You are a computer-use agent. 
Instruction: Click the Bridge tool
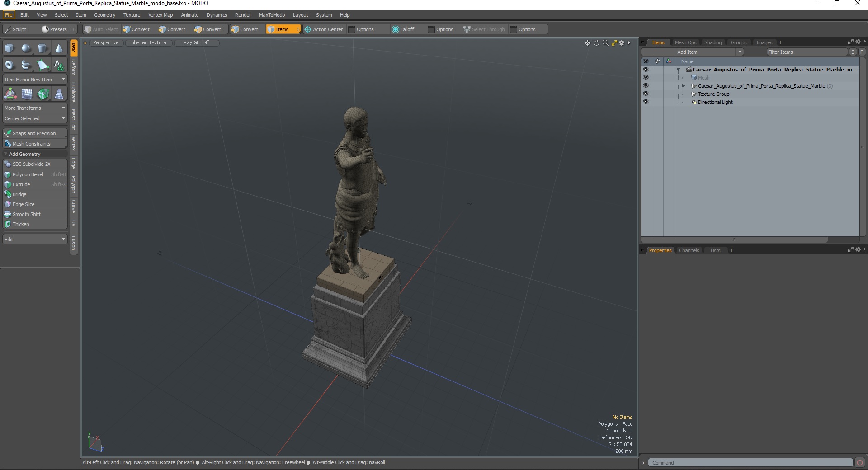coord(35,194)
